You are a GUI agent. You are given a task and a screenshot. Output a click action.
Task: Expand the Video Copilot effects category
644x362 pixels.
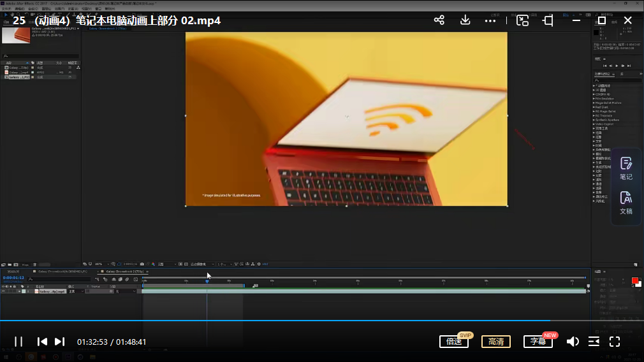[x=594, y=124]
